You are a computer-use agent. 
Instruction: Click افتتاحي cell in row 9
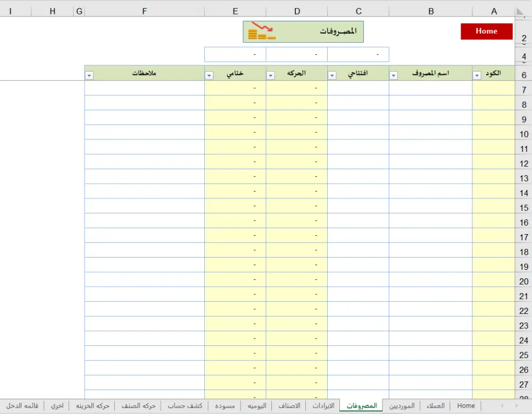pos(358,118)
